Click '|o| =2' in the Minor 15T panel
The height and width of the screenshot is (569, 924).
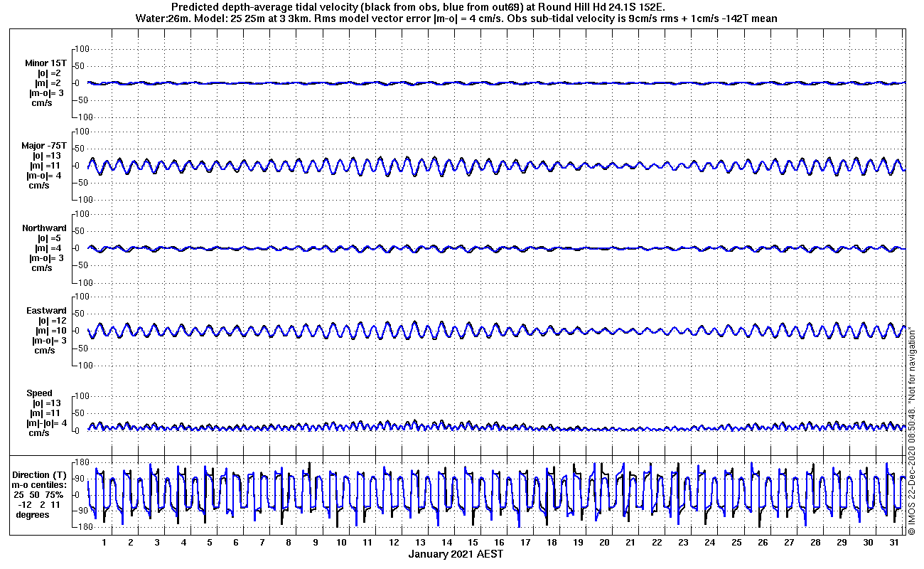[50, 73]
